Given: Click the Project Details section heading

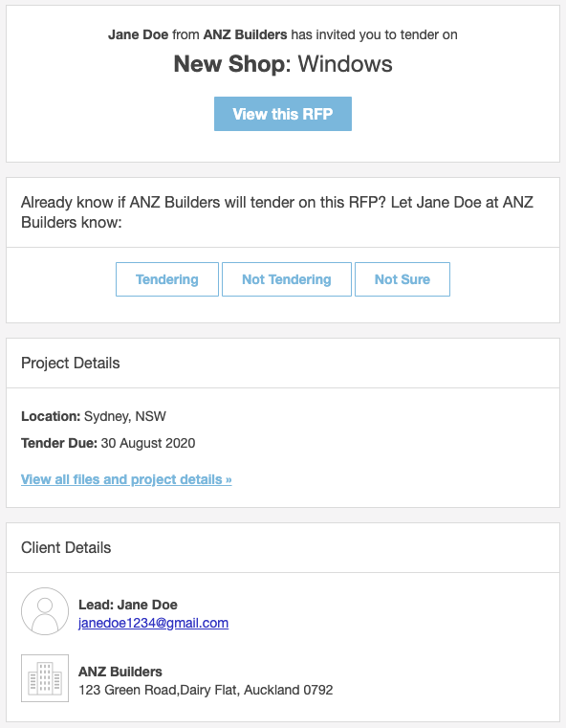Looking at the screenshot, I should click(x=71, y=364).
